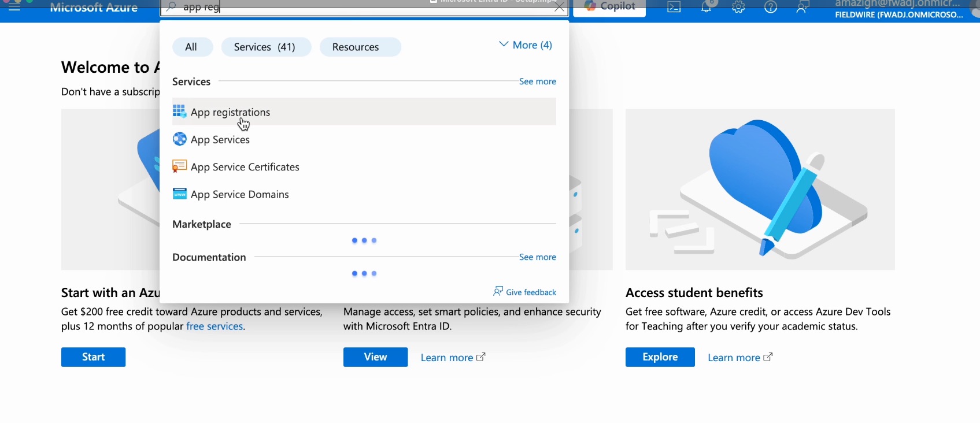Open the feedback person icon in header
This screenshot has width=980, height=423.
802,8
